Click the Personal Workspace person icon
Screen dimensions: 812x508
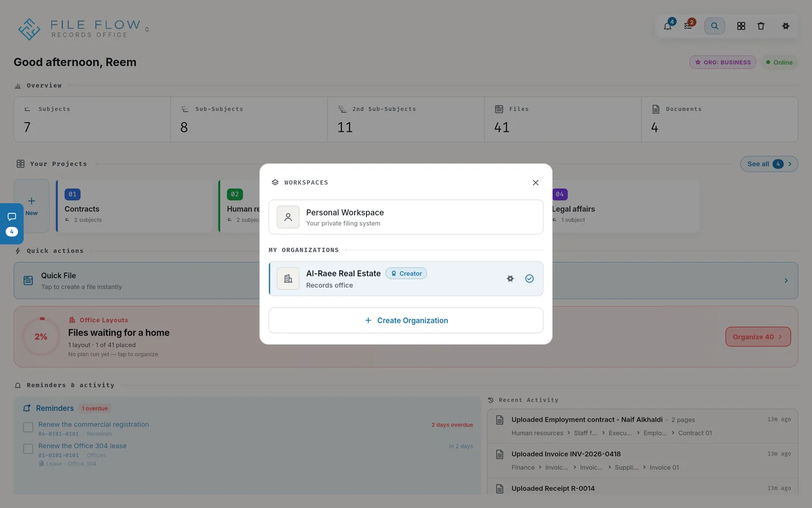coord(288,217)
